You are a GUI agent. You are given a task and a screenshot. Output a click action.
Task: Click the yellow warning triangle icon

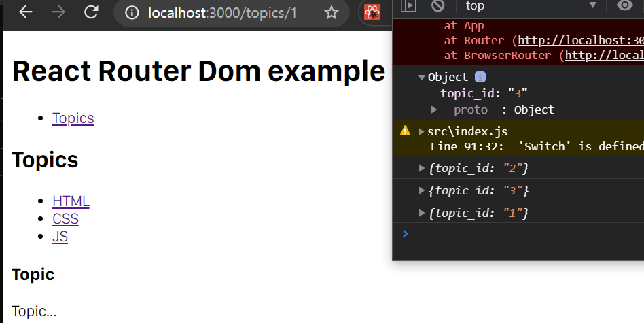(x=405, y=131)
